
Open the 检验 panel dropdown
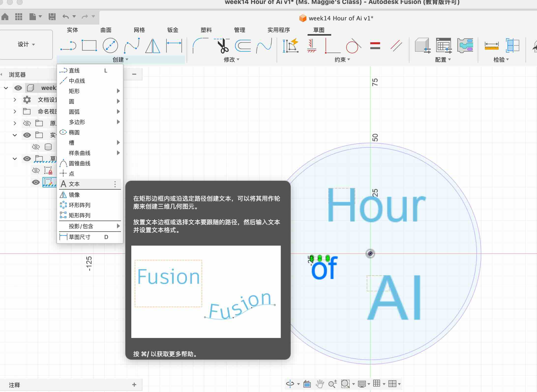pos(501,60)
